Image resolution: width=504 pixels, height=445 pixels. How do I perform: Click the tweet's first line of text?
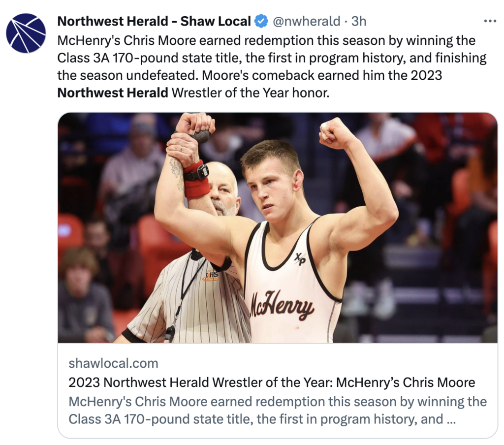[266, 41]
